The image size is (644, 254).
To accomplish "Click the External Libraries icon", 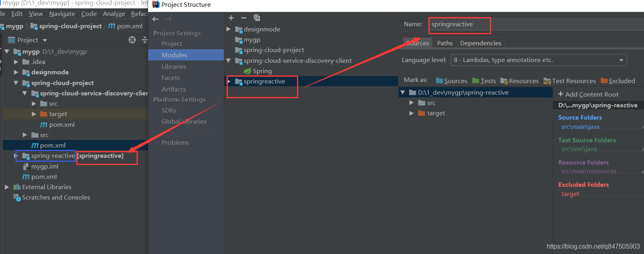I will tap(17, 187).
